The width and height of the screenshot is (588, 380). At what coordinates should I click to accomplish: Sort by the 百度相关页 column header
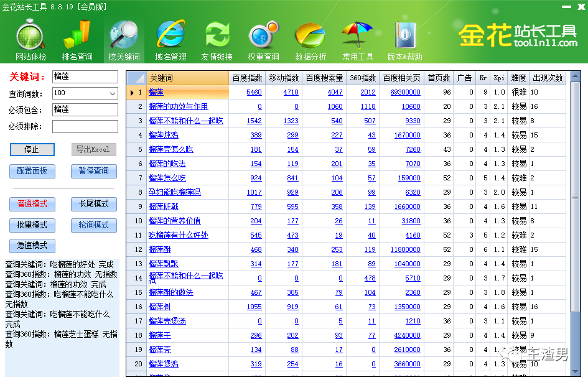click(x=401, y=78)
